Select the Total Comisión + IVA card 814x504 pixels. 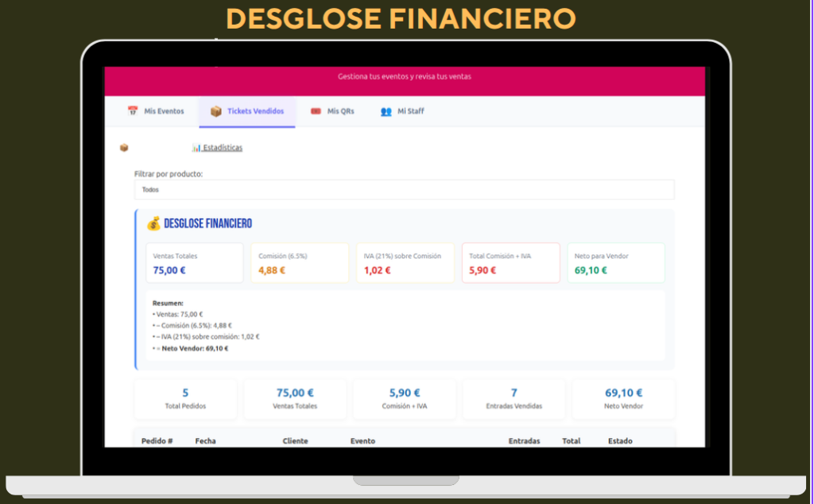click(x=510, y=263)
